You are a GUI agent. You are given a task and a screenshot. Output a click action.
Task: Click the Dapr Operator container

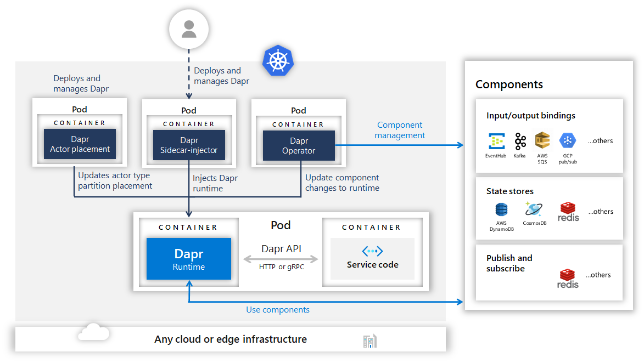coord(299,145)
